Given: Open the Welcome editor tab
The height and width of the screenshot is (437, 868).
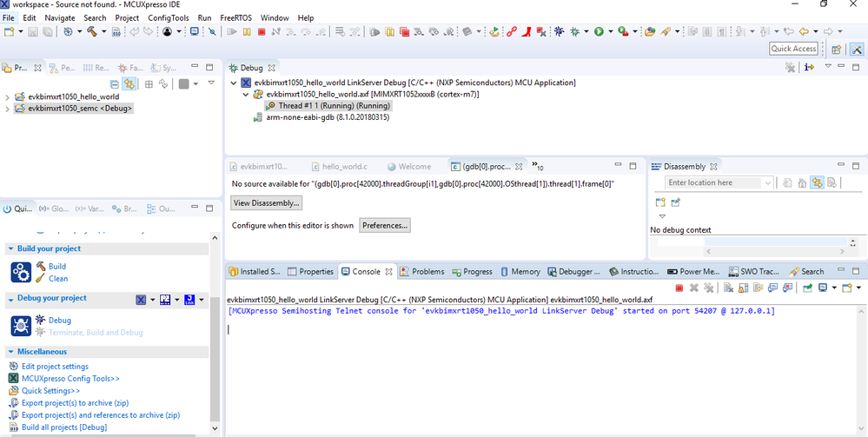Looking at the screenshot, I should coord(409,166).
